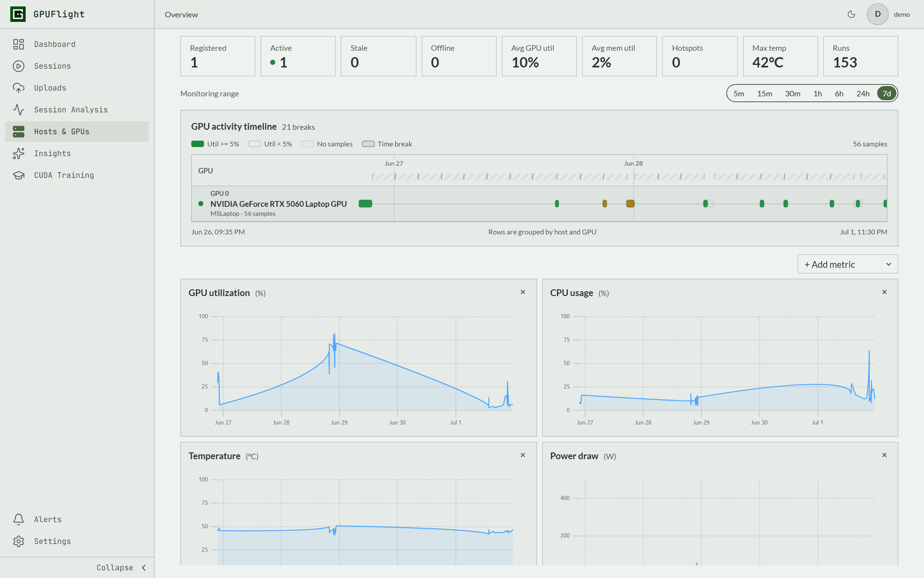Click the Avg mem util card
Screen dimensions: 924x578
[x=619, y=56]
